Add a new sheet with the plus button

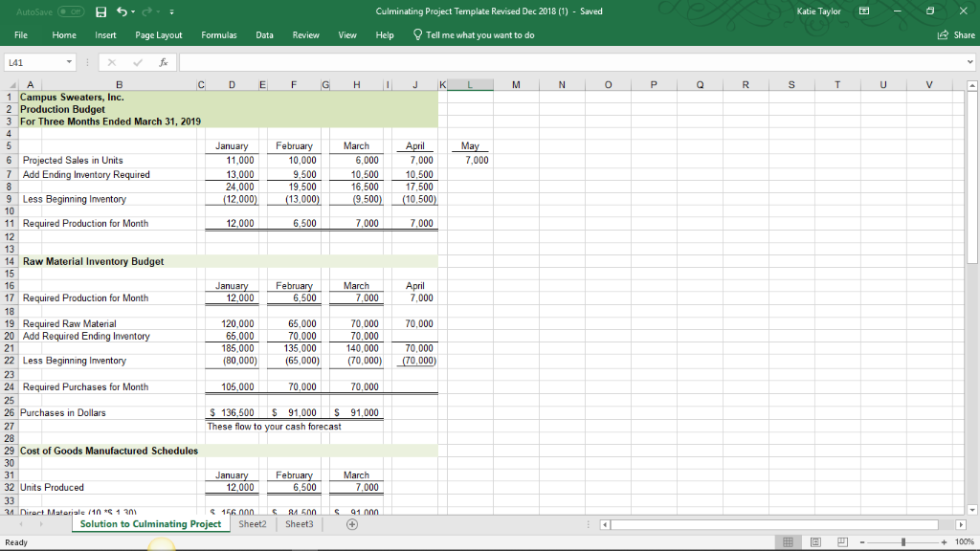tap(351, 524)
